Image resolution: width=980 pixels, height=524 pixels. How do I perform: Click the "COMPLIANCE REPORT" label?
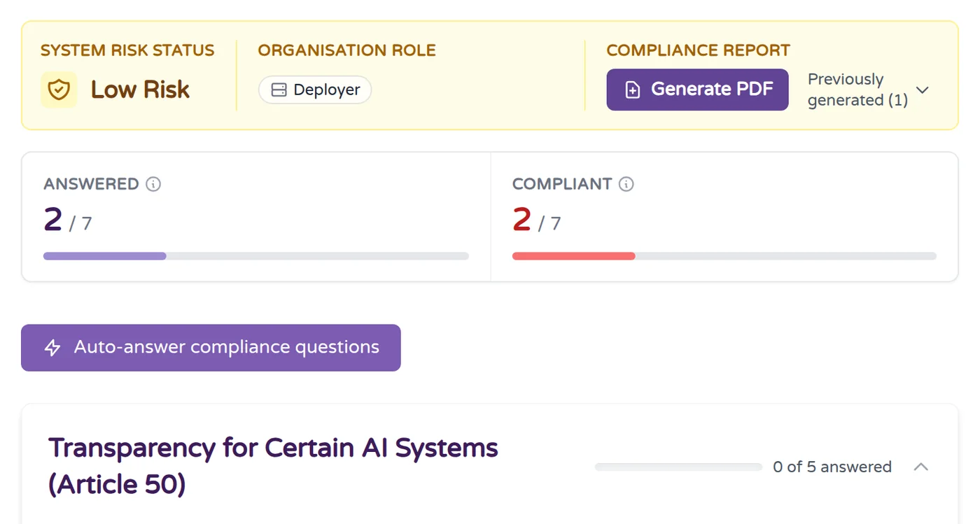[x=699, y=50]
